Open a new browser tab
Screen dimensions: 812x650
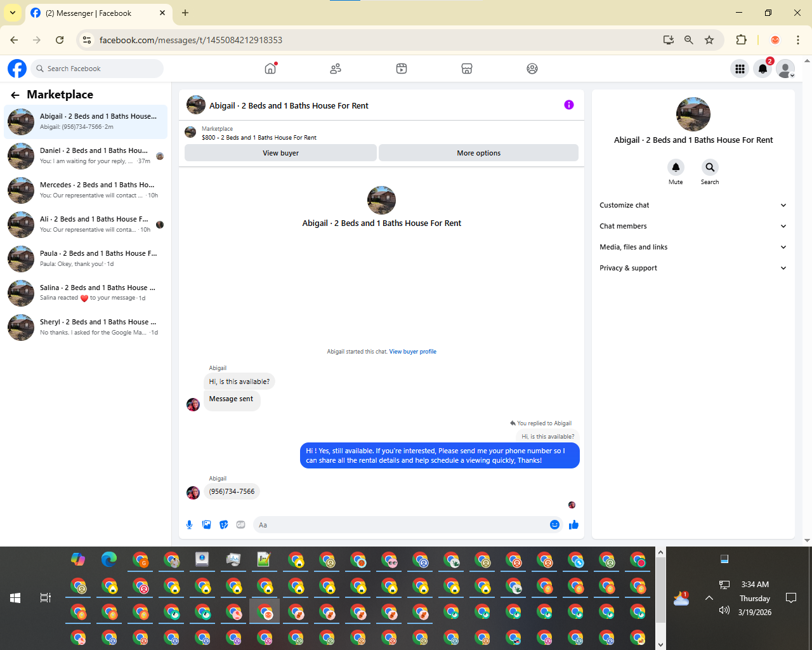point(185,13)
